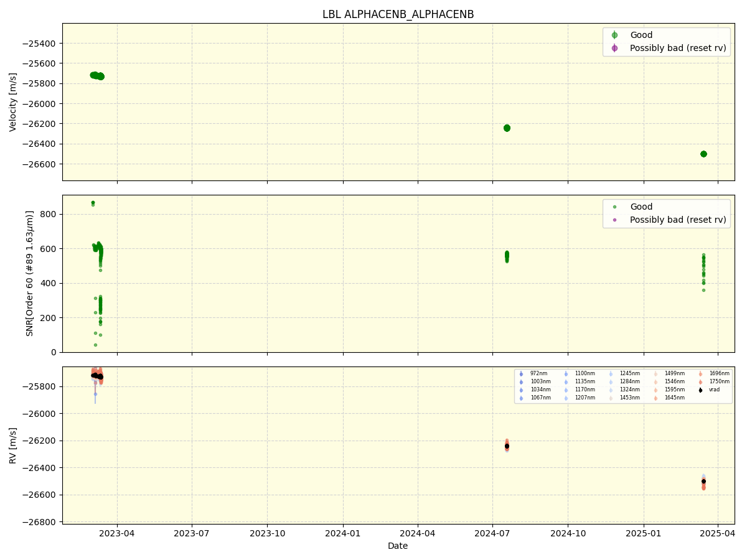The height and width of the screenshot is (560, 747).
Task: Click the 2025-03 green velocity data point
Action: point(703,154)
